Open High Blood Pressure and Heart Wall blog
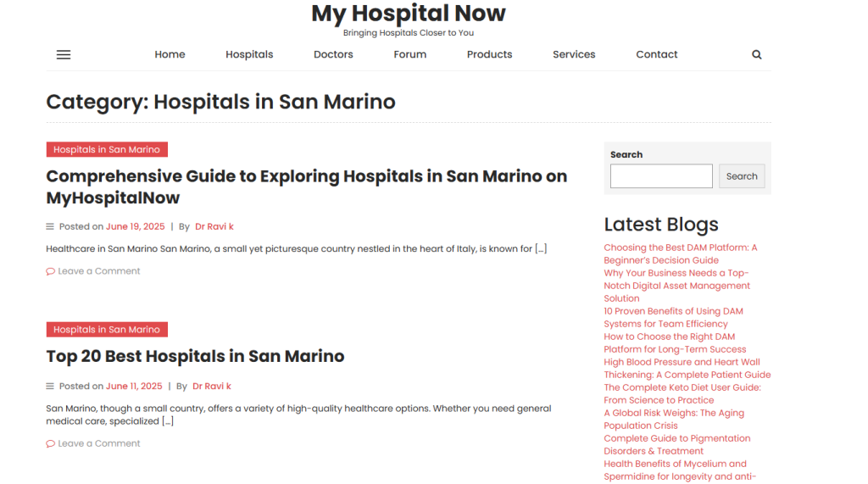Viewport: 868px width, 484px height. click(x=687, y=369)
